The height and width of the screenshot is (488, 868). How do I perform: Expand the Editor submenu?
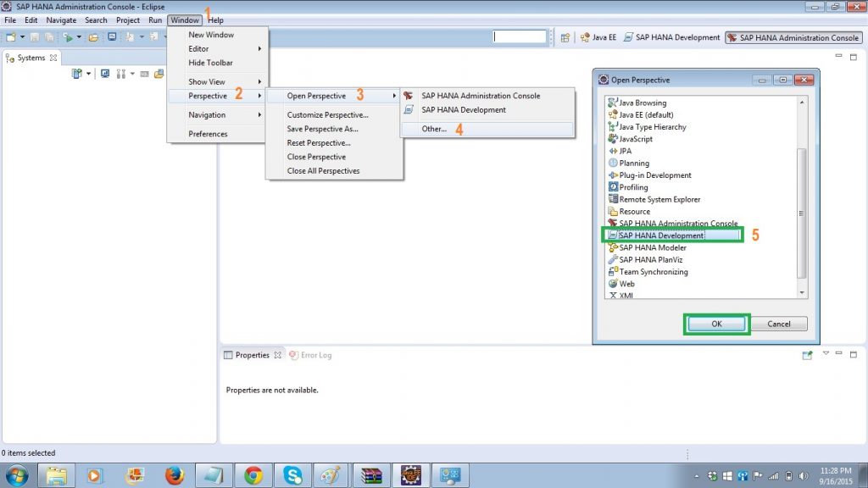point(218,48)
